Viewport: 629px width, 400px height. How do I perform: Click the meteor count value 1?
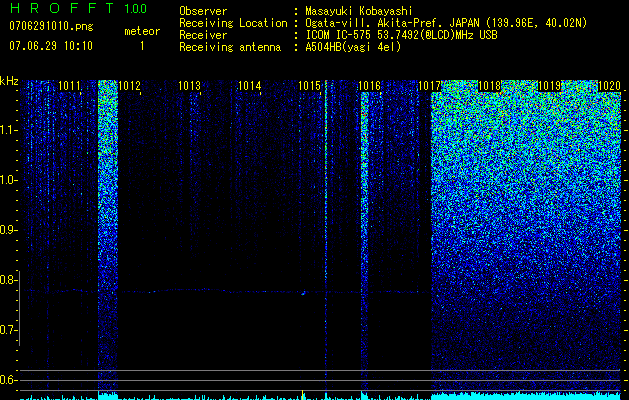tap(142, 46)
